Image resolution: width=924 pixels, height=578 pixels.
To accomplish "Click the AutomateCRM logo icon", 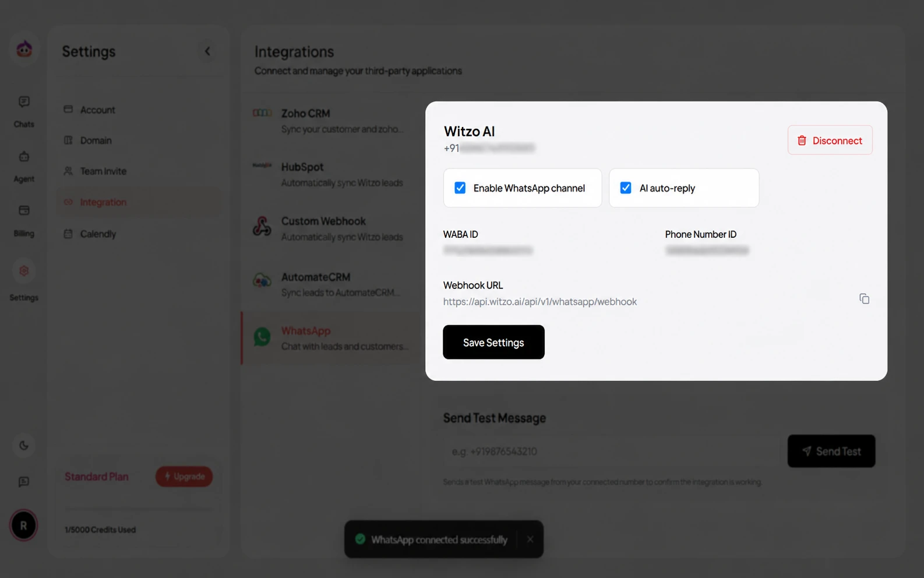I will pyautogui.click(x=262, y=280).
